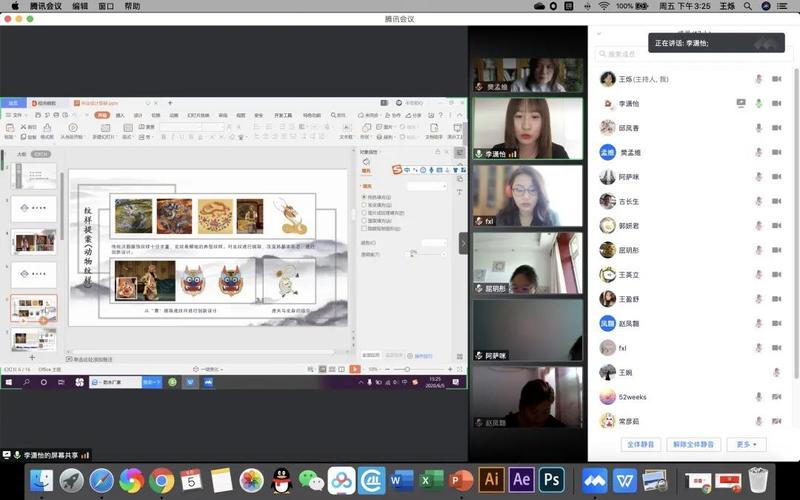
Task: Mute microphone of participant 王英立
Action: (x=759, y=274)
